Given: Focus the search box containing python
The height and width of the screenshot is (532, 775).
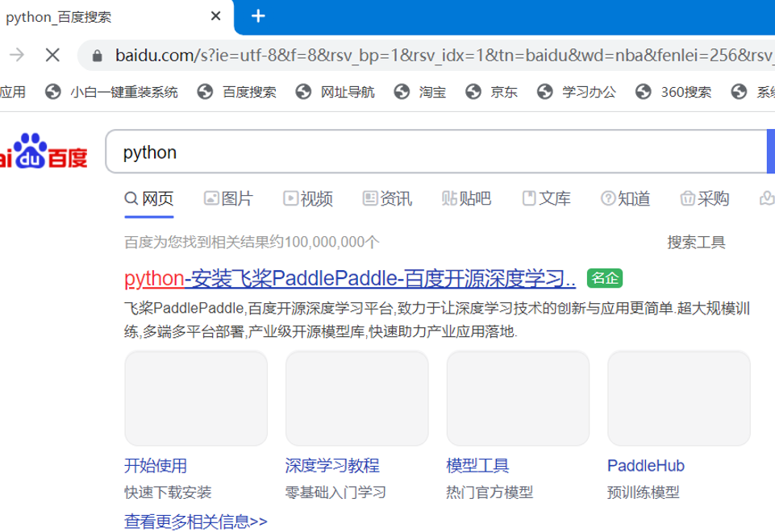Looking at the screenshot, I should tap(436, 152).
